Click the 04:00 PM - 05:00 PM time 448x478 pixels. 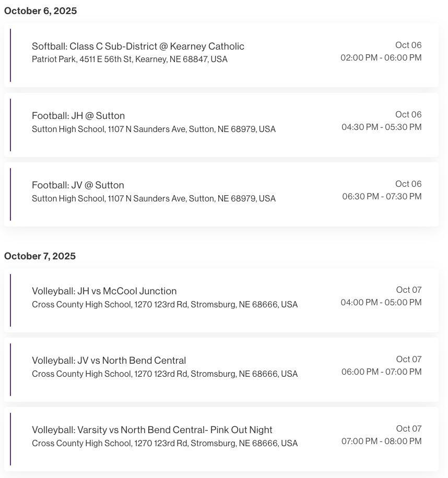[381, 303]
